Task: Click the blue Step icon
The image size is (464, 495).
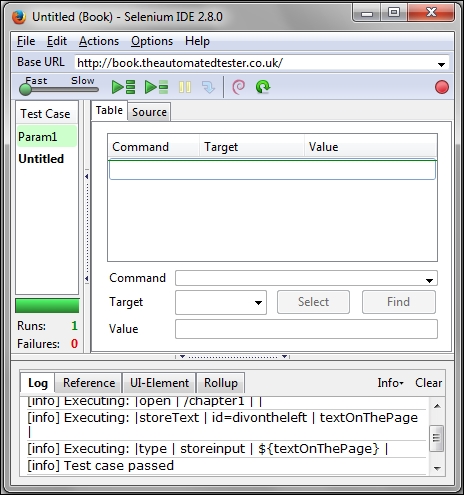Action: click(x=208, y=87)
